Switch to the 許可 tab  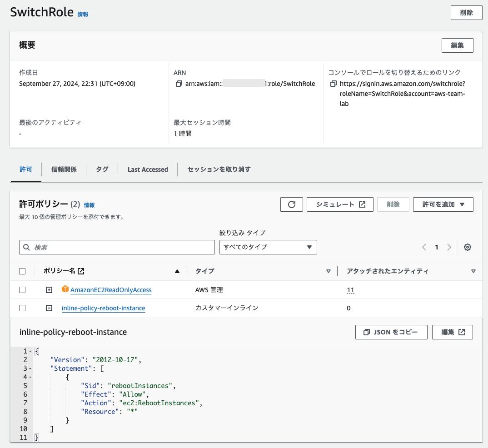[26, 169]
